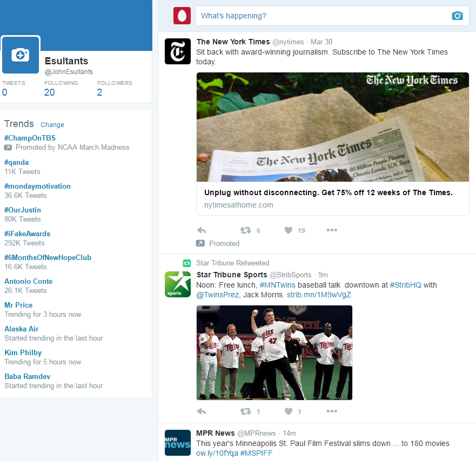Click the camera icon in the tweet box

click(457, 16)
